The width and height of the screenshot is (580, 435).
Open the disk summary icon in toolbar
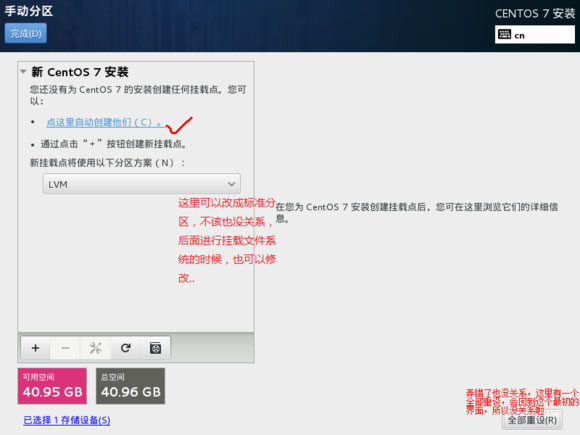click(x=155, y=348)
